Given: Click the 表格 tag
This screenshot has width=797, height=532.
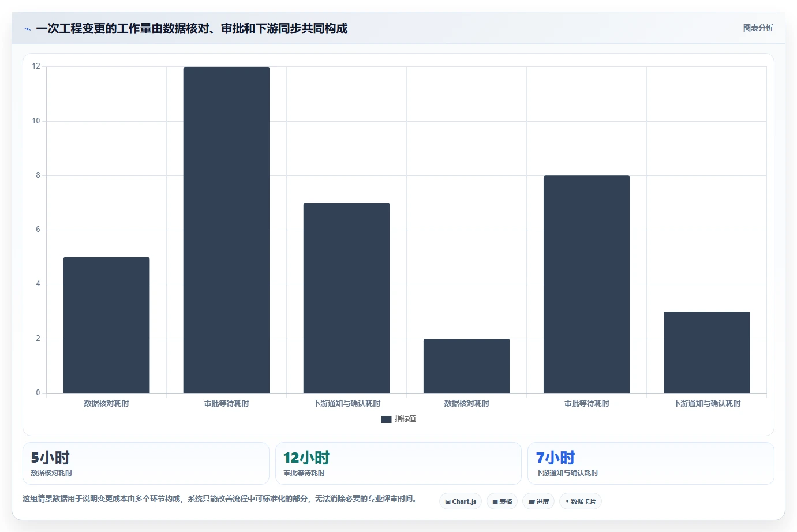Looking at the screenshot, I should (502, 501).
